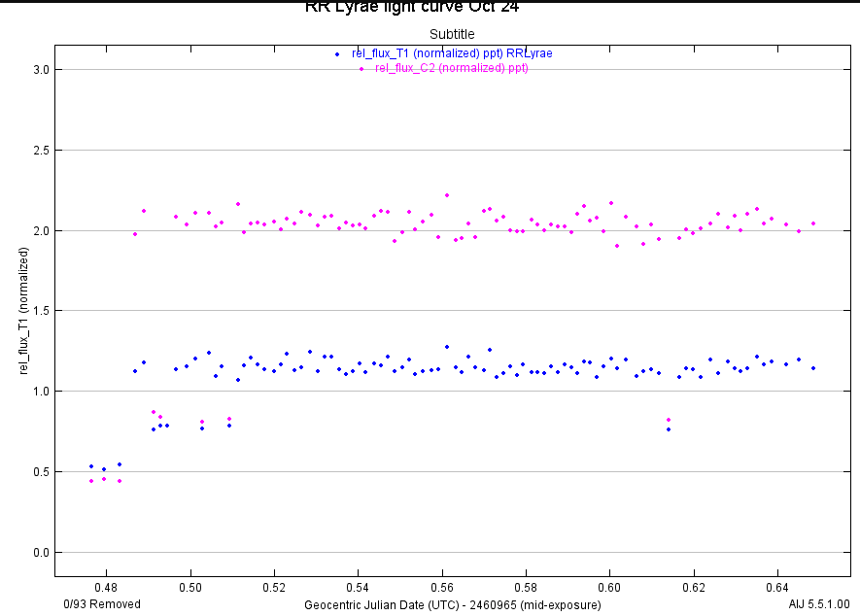Pick the highest blue data point near 0.56
860x616 pixels.
point(447,347)
